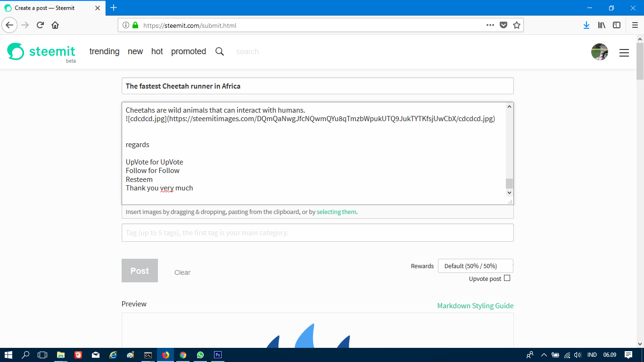Click the 'selecting them' image link

click(336, 212)
